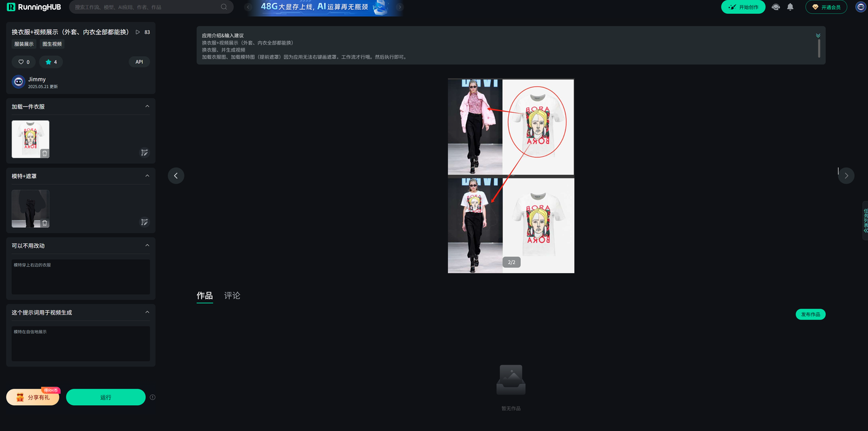Open notifications bell
This screenshot has height=431, width=868.
click(790, 7)
